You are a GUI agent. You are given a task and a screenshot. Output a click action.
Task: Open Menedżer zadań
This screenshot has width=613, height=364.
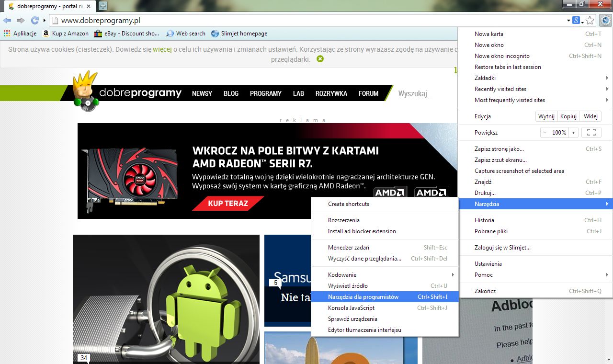pos(385,248)
